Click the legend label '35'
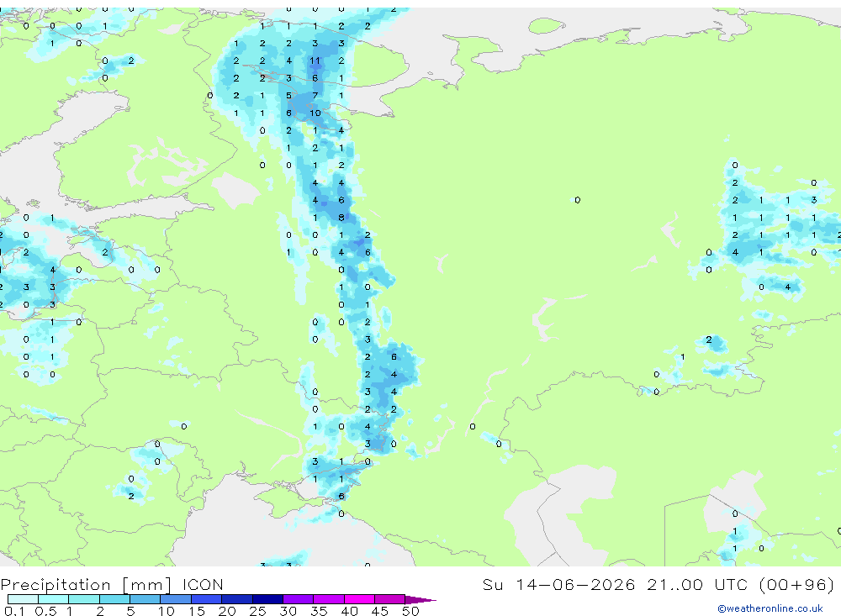Image resolution: width=841 pixels, height=616 pixels. (x=319, y=611)
